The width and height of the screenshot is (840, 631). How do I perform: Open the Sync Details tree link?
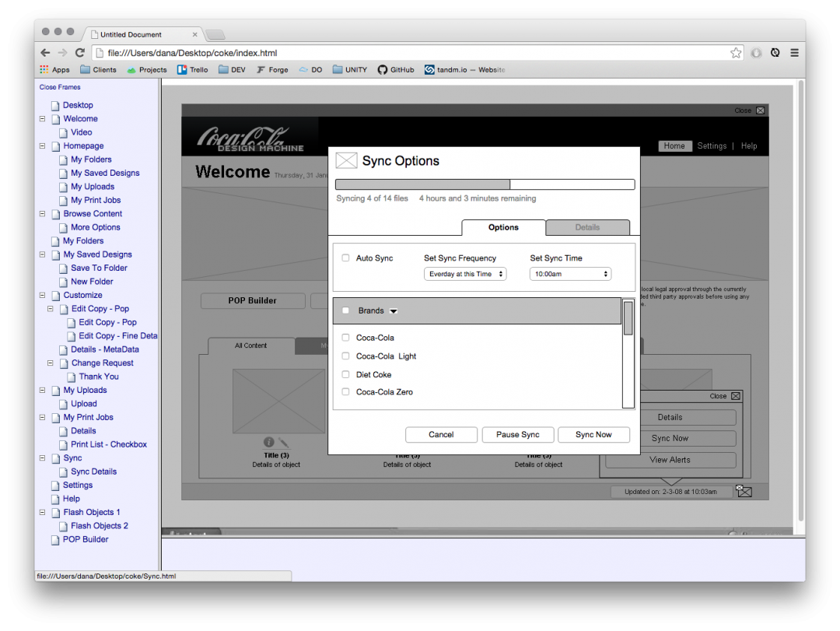(x=94, y=471)
